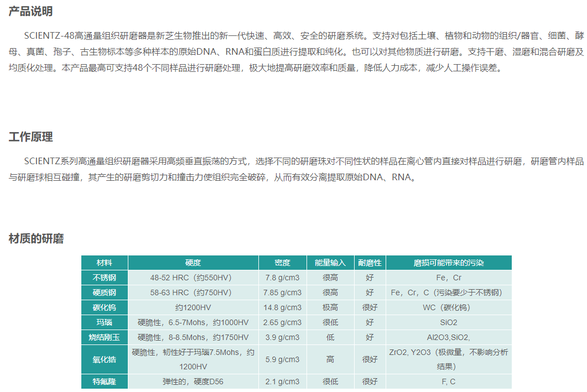Viewport: 587px width, 392px height.
Task: Click the 碳化钨 row label
Action: pos(105,307)
